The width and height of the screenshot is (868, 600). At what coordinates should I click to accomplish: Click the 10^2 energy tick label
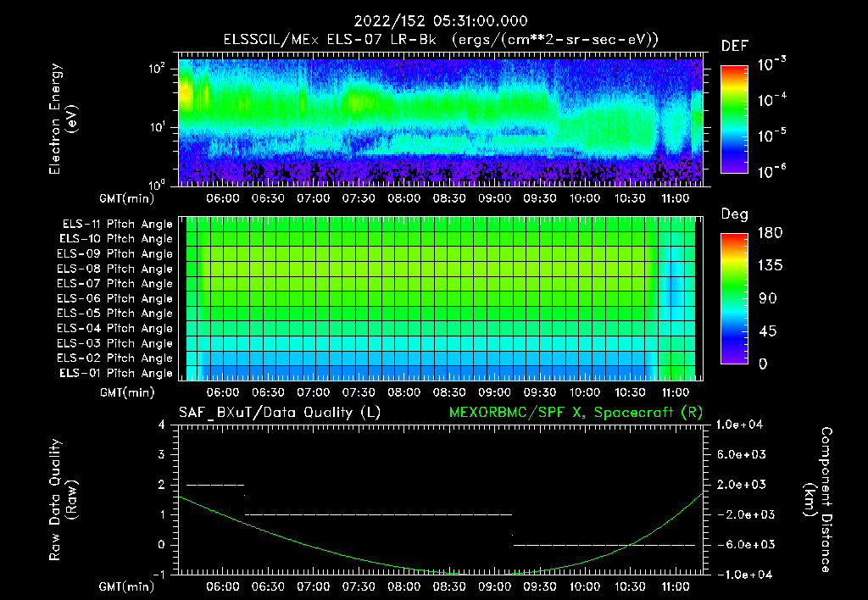157,69
